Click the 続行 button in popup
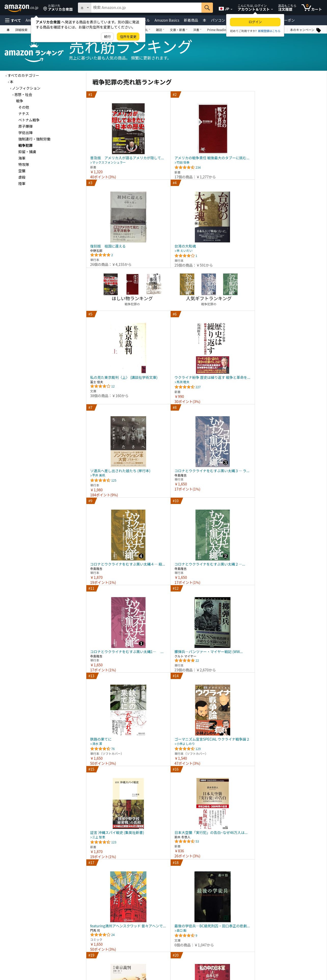327x980 pixels. [107, 37]
